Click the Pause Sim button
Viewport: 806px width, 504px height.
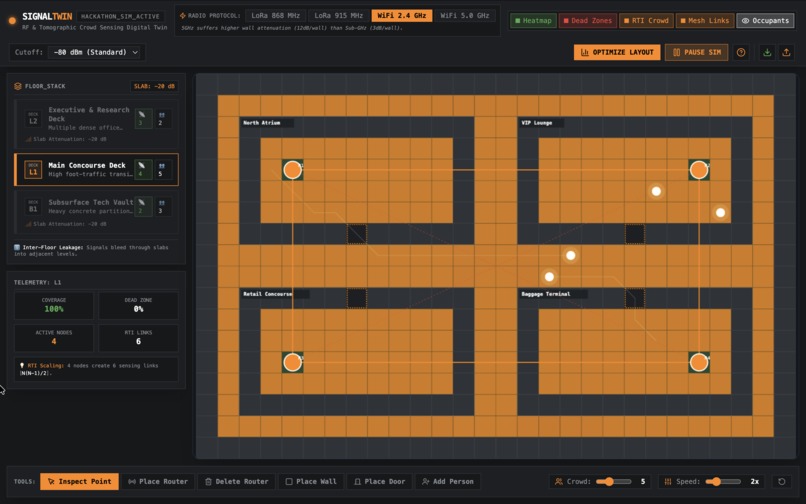pos(696,52)
